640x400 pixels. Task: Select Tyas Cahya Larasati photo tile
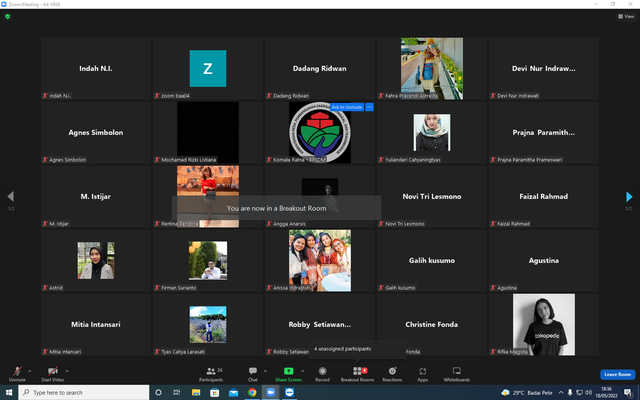208,324
